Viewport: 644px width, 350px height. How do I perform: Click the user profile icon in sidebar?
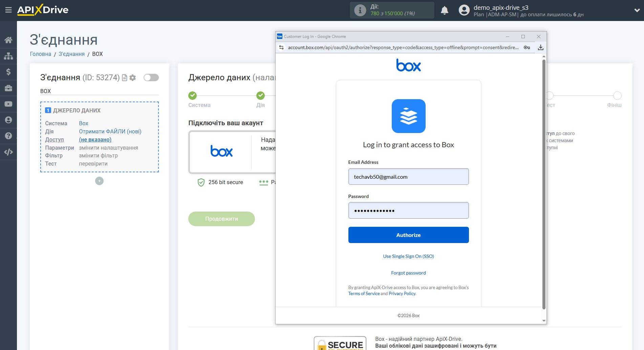click(x=8, y=119)
